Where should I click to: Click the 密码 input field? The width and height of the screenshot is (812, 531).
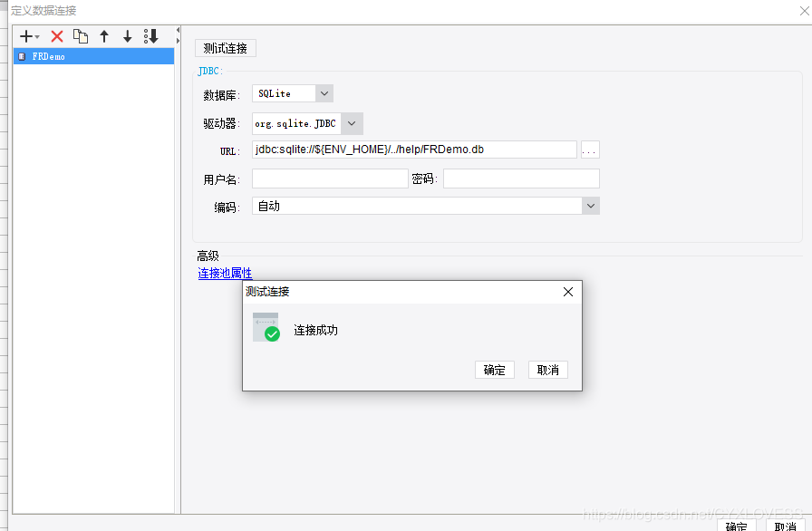(521, 179)
